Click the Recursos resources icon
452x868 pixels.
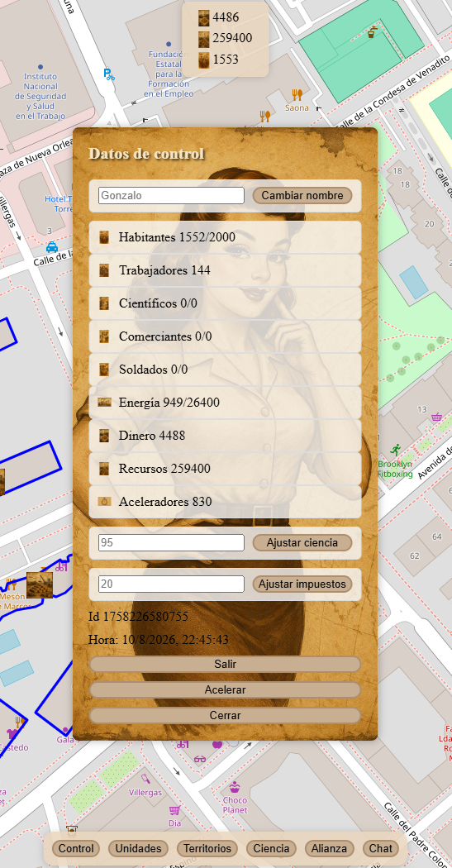(104, 469)
